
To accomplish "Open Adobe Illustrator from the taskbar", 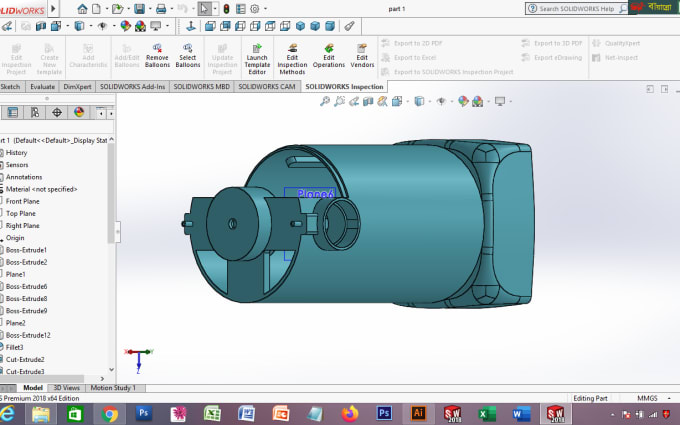I will point(418,414).
